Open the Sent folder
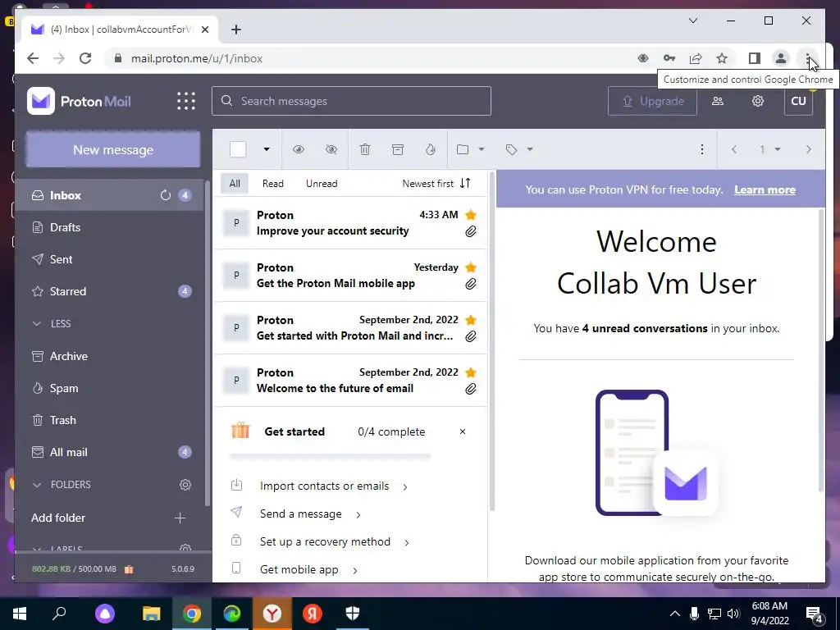Image resolution: width=840 pixels, height=630 pixels. pyautogui.click(x=110, y=259)
